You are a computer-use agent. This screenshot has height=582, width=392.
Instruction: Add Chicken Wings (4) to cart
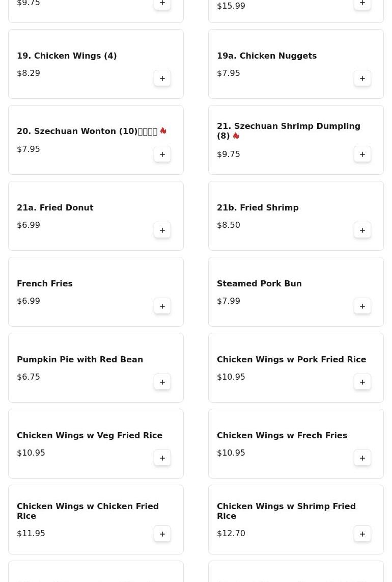[162, 78]
